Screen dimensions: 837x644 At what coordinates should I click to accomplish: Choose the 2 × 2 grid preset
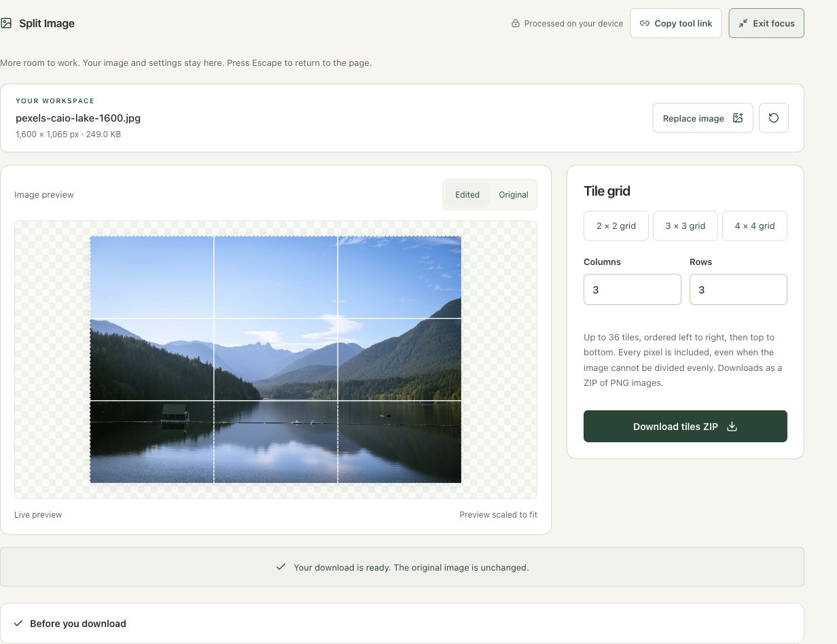[x=616, y=226]
